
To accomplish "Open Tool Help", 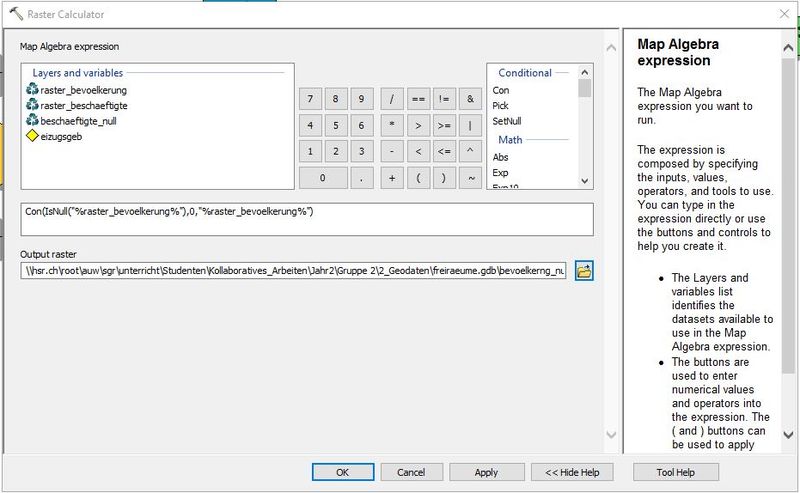I will click(675, 472).
